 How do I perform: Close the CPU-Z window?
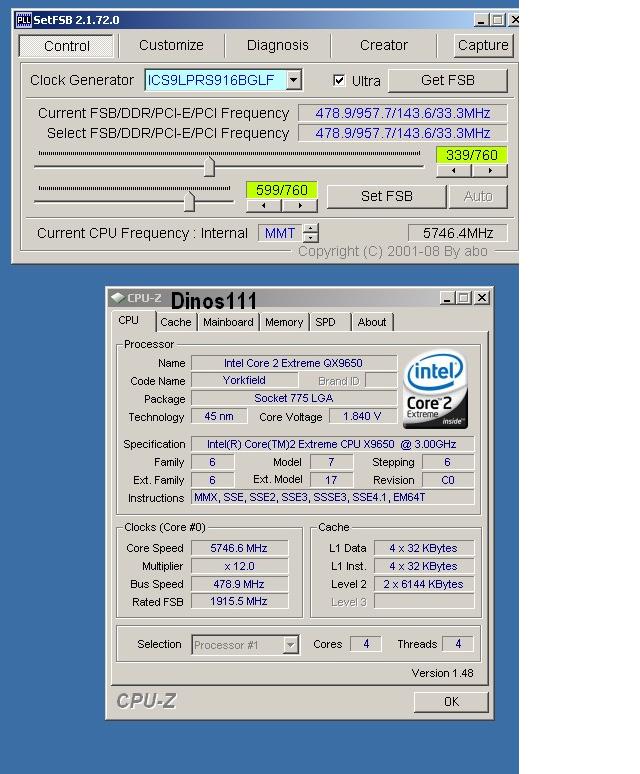(482, 298)
